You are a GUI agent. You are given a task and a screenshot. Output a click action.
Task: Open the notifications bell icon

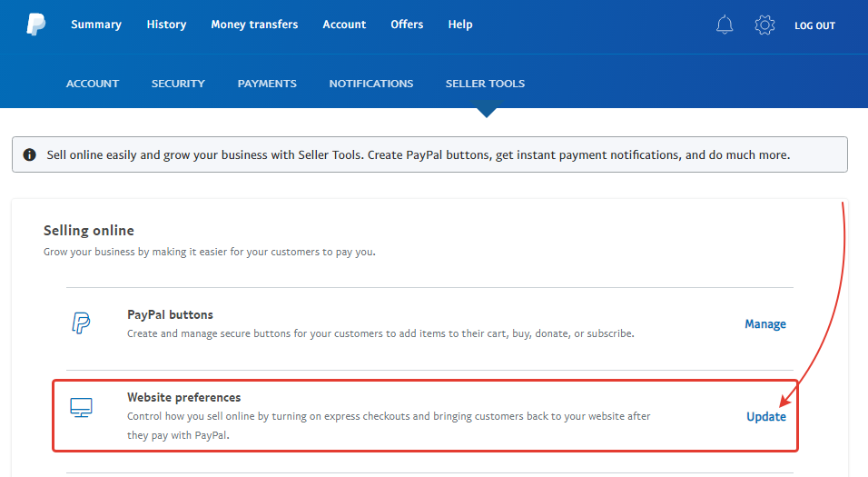[724, 25]
